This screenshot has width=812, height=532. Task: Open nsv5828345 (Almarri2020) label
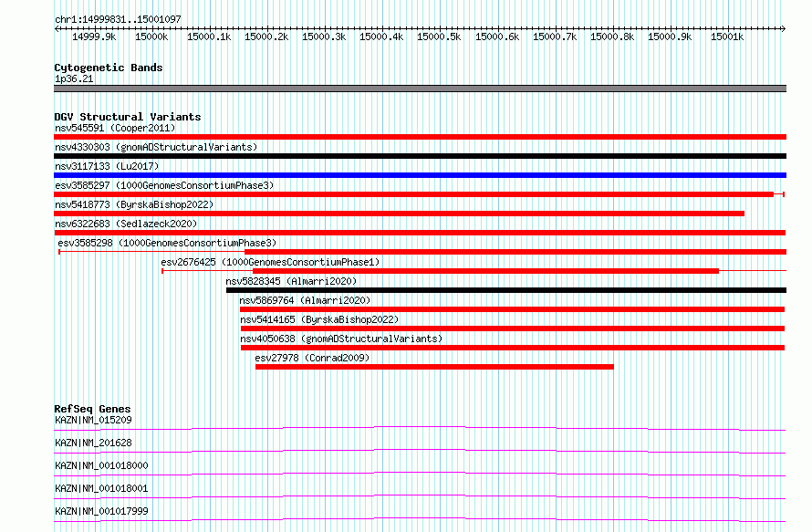pos(291,281)
